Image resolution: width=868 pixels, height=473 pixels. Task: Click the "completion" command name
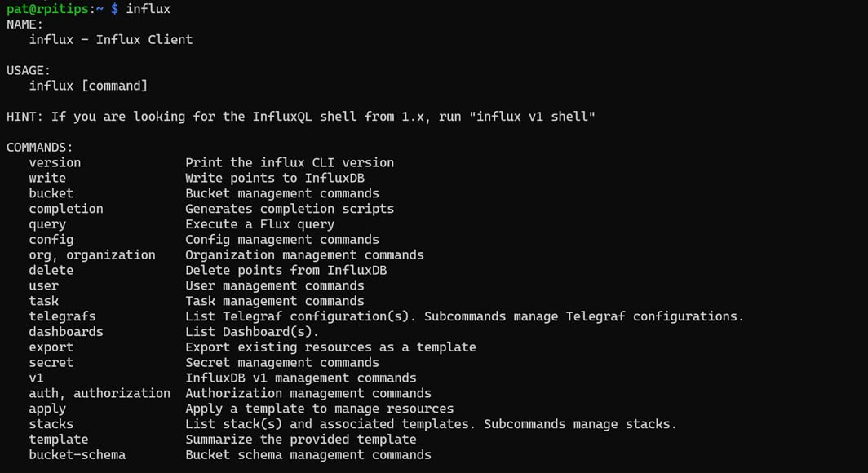coord(66,209)
